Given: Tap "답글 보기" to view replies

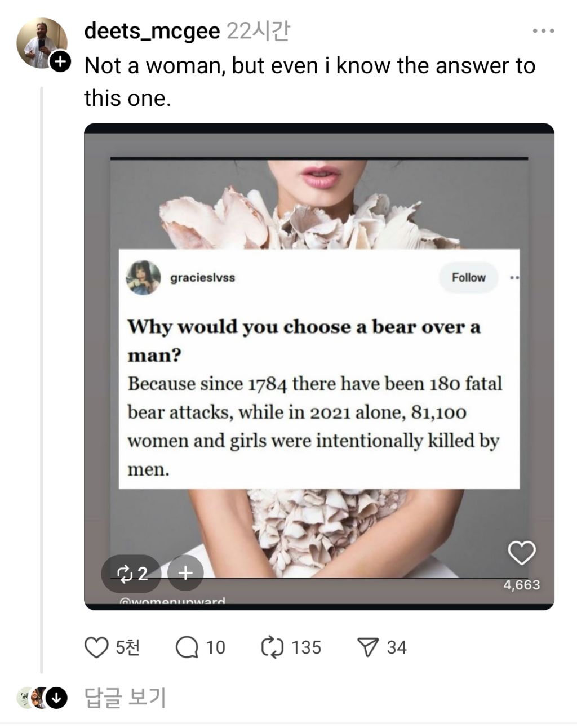Looking at the screenshot, I should [x=125, y=698].
